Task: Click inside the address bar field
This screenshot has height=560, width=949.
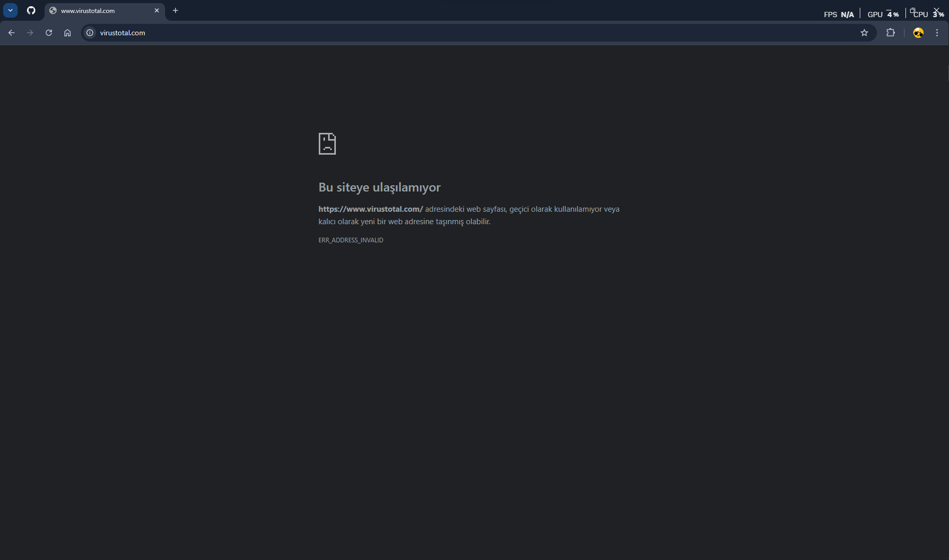Action: click(x=311, y=33)
